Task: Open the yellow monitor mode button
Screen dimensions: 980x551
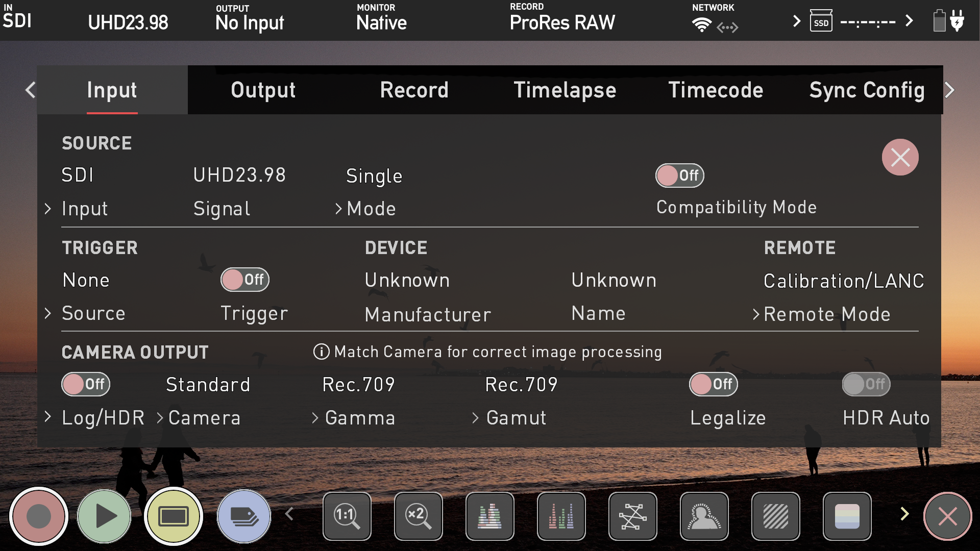Action: click(174, 516)
